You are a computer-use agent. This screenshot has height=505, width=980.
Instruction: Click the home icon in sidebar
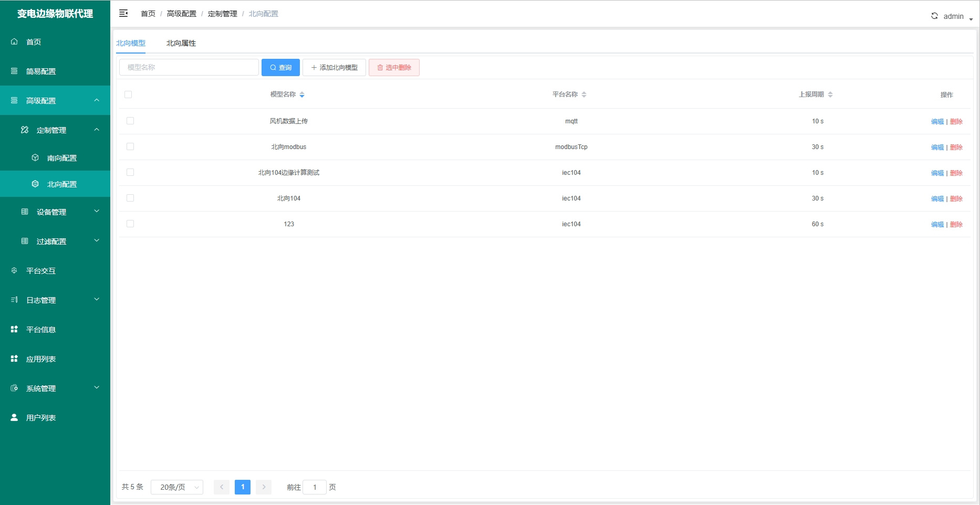(14, 41)
